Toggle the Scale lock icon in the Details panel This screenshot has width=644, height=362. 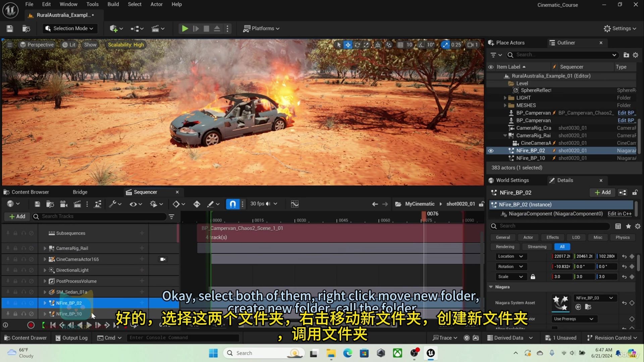pos(533,277)
